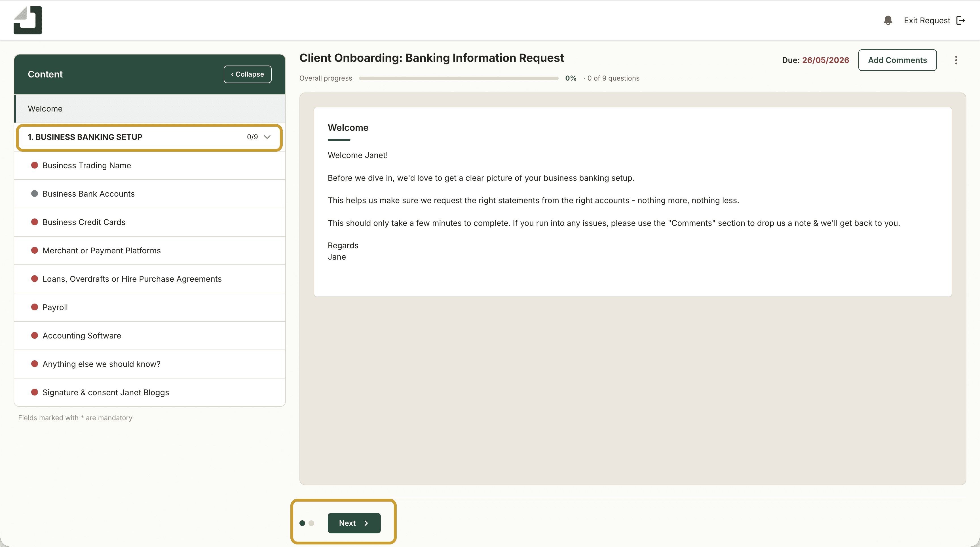
Task: Click red status dot beside Accounting Software
Action: (x=35, y=335)
